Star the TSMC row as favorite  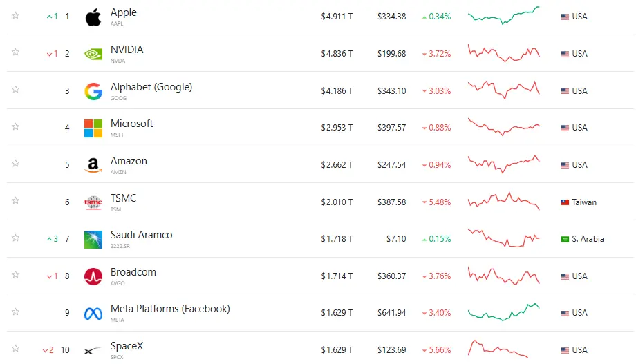pyautogui.click(x=15, y=200)
